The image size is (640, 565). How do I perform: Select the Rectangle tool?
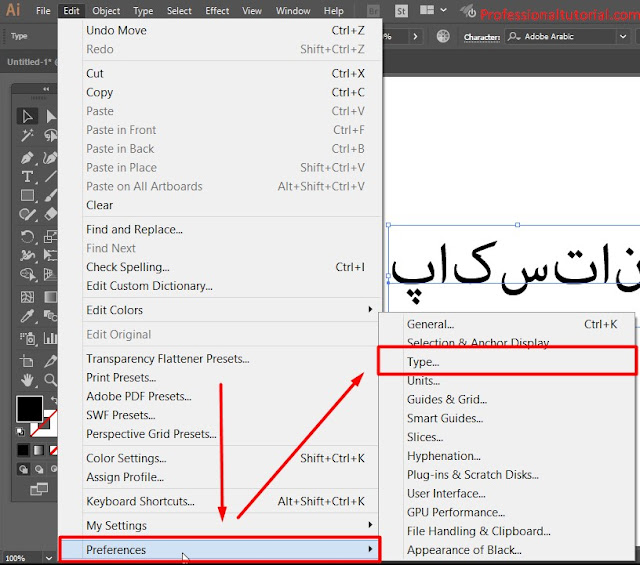coord(27,196)
